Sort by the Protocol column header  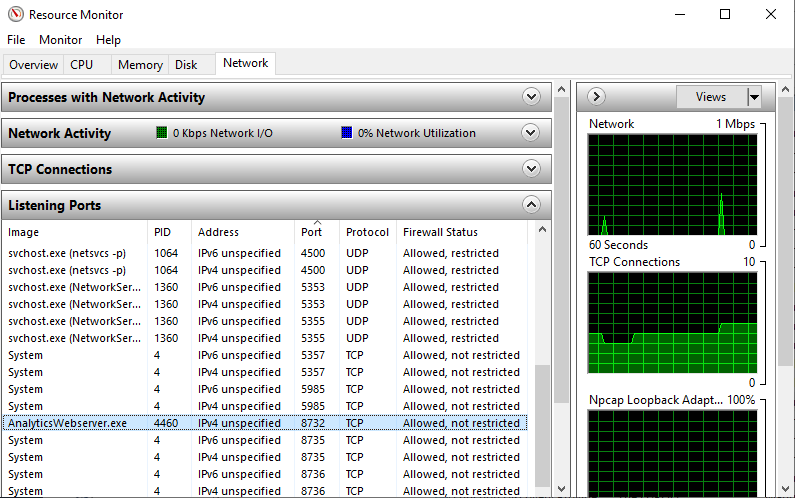pyautogui.click(x=368, y=232)
